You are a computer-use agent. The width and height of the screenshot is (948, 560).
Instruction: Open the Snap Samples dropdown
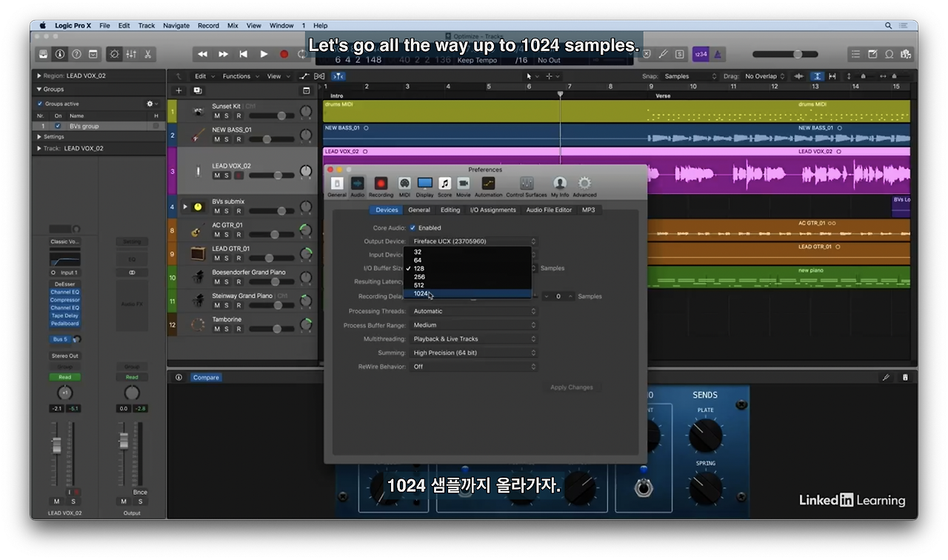coord(690,76)
